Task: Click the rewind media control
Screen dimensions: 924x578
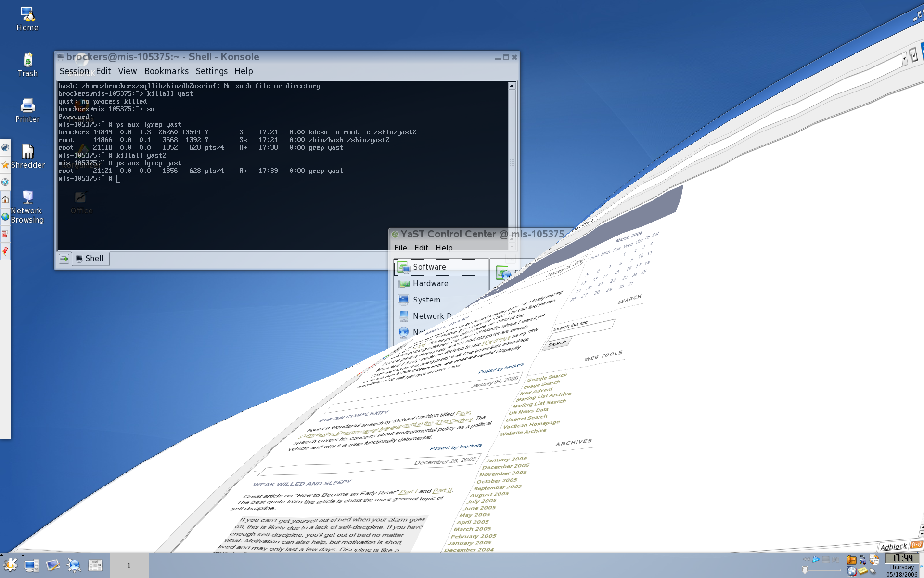Action: [x=807, y=559]
